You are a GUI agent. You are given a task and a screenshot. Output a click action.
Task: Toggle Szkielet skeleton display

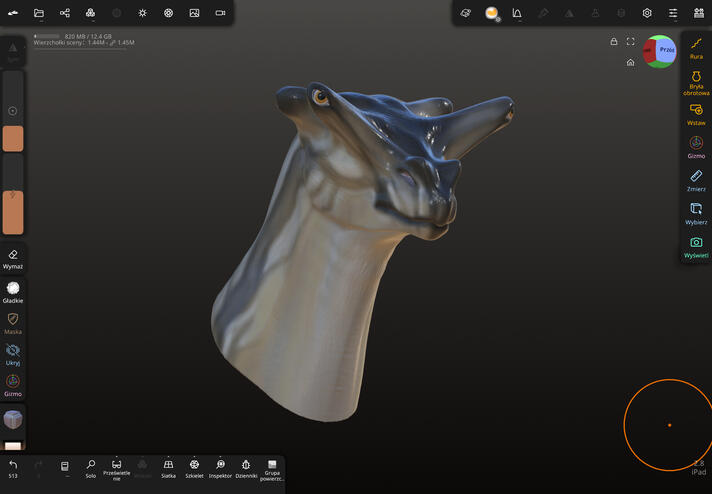pos(194,469)
